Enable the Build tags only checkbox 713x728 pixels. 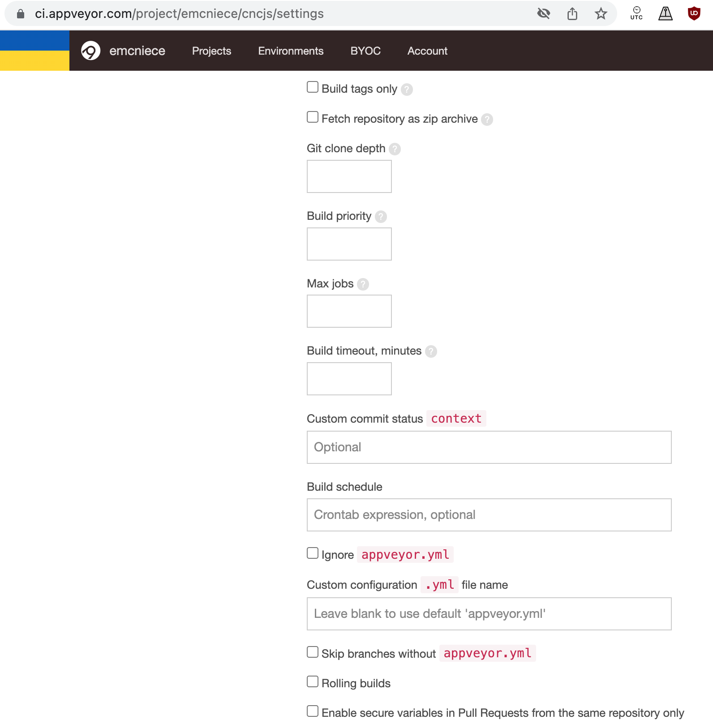point(313,87)
